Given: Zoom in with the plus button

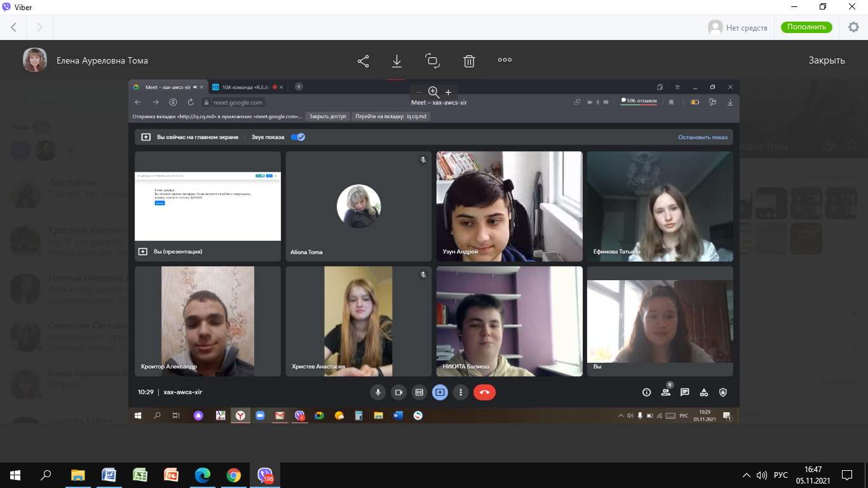Looking at the screenshot, I should pyautogui.click(x=448, y=93).
